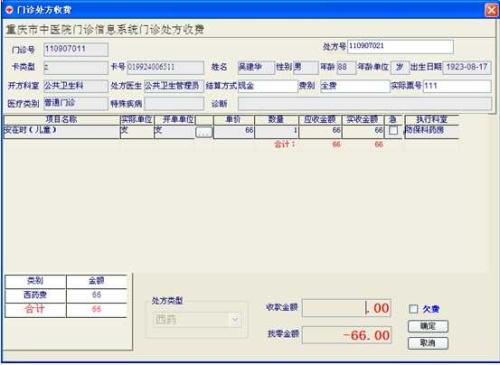Open the 处方类型 西药 dropdown
This screenshot has width=500, height=365.
point(197,320)
